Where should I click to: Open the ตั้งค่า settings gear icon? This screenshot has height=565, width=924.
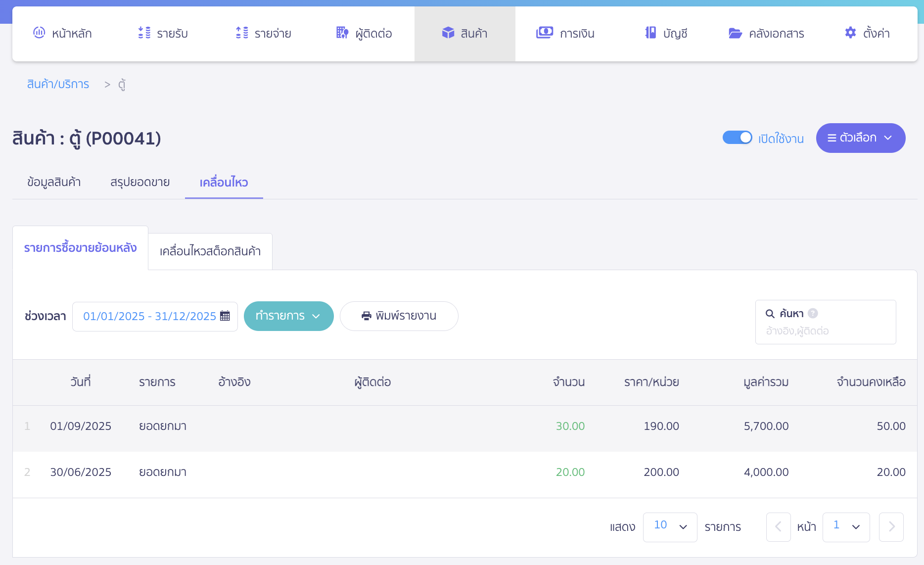click(x=850, y=33)
